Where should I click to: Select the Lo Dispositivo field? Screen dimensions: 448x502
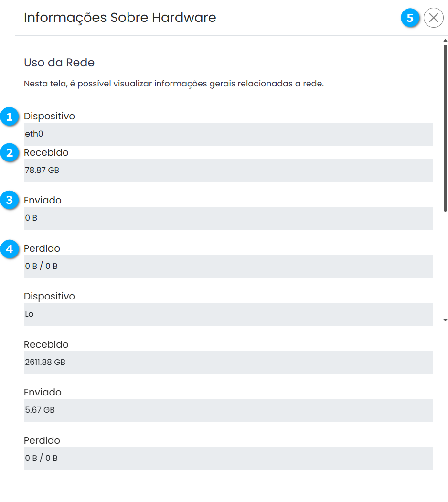[228, 314]
